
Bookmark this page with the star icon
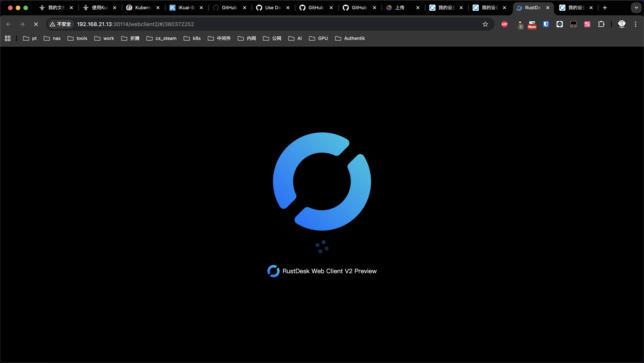485,24
